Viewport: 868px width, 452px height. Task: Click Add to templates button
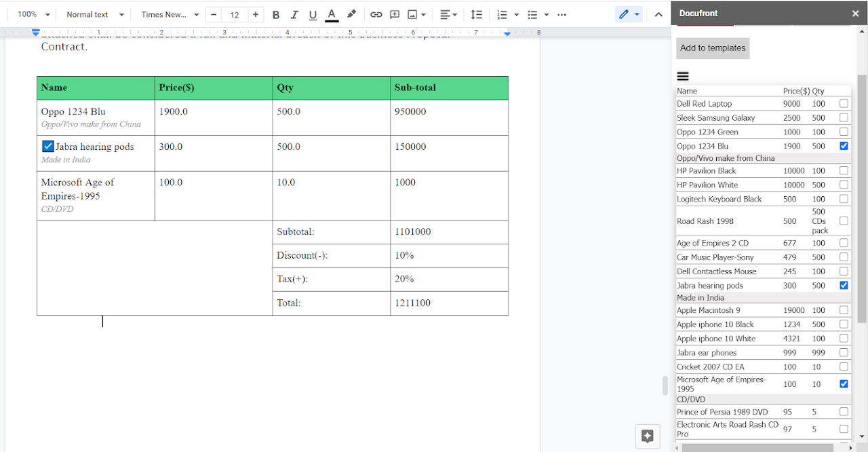[x=713, y=48]
